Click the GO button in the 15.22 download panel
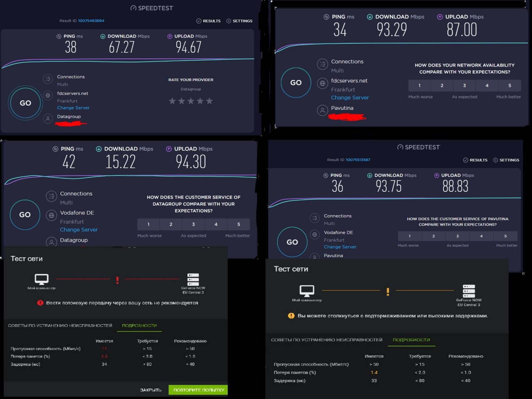Image resolution: width=532 pixels, height=399 pixels. (25, 215)
